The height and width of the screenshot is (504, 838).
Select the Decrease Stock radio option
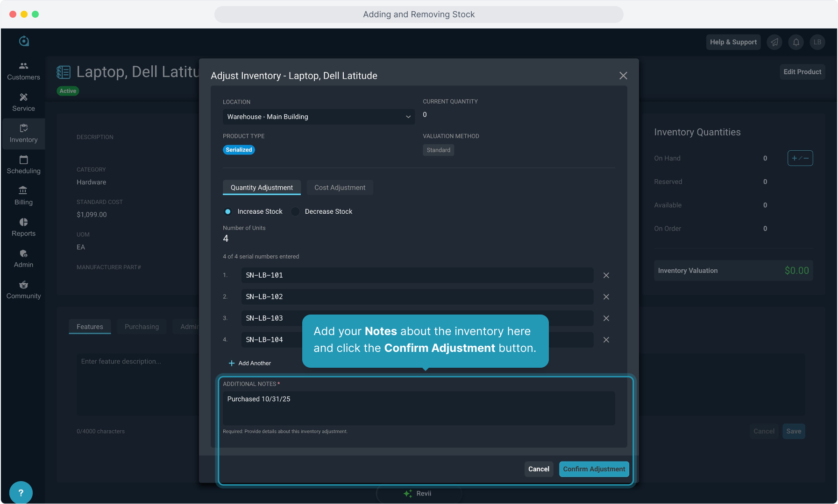pos(295,211)
